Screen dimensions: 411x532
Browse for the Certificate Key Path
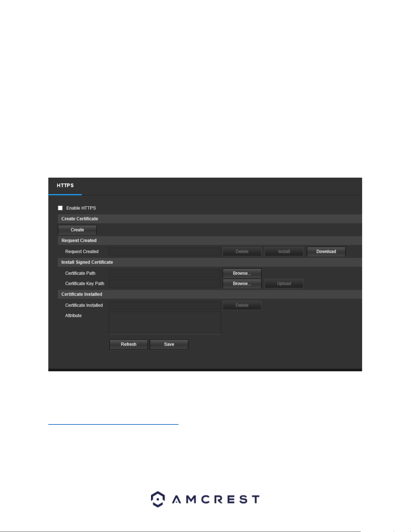242,284
